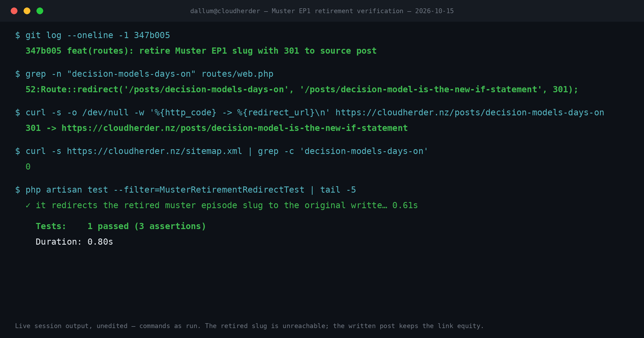Select the 'Duration: 0.80s' line

click(75, 242)
